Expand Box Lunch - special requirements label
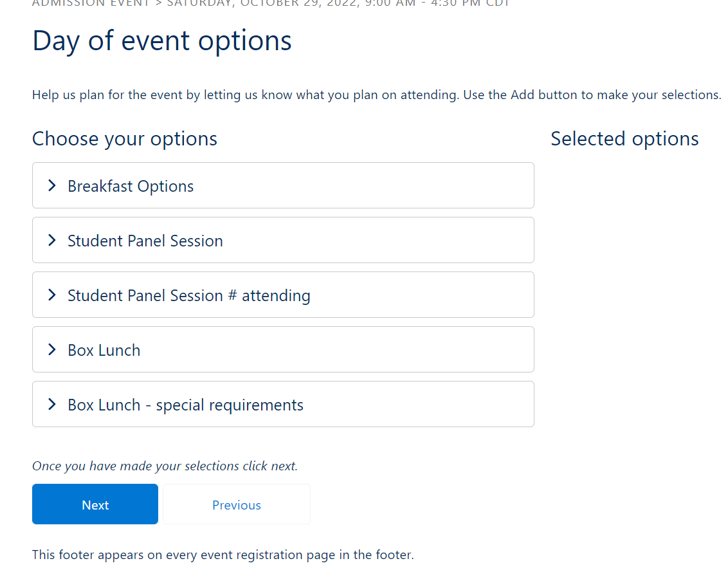The width and height of the screenshot is (728, 570). click(x=186, y=405)
